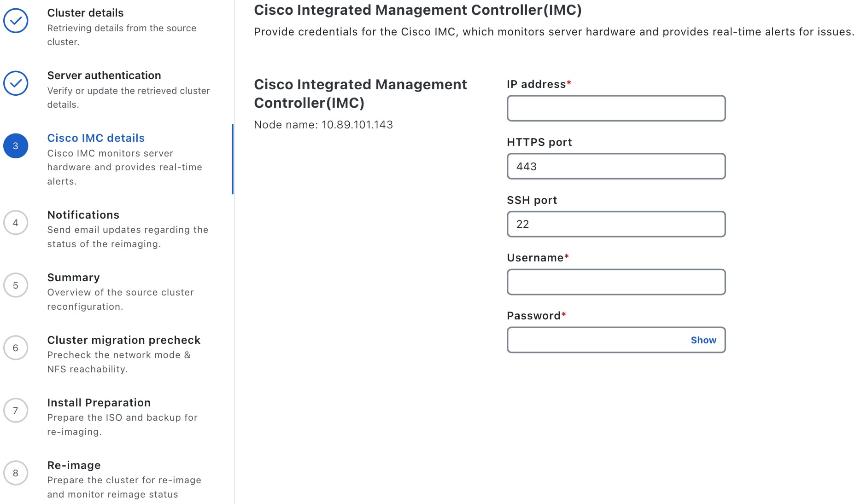Click the SSH port field
The image size is (861, 504).
616,224
